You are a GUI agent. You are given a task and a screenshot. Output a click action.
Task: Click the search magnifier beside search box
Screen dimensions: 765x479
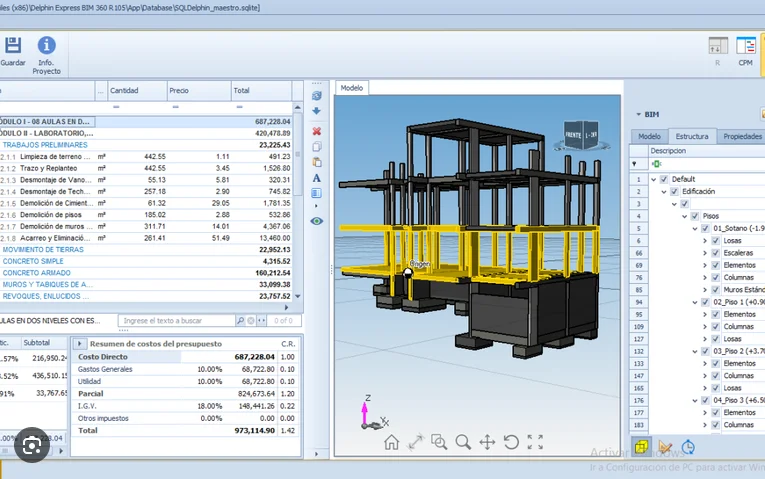click(240, 320)
